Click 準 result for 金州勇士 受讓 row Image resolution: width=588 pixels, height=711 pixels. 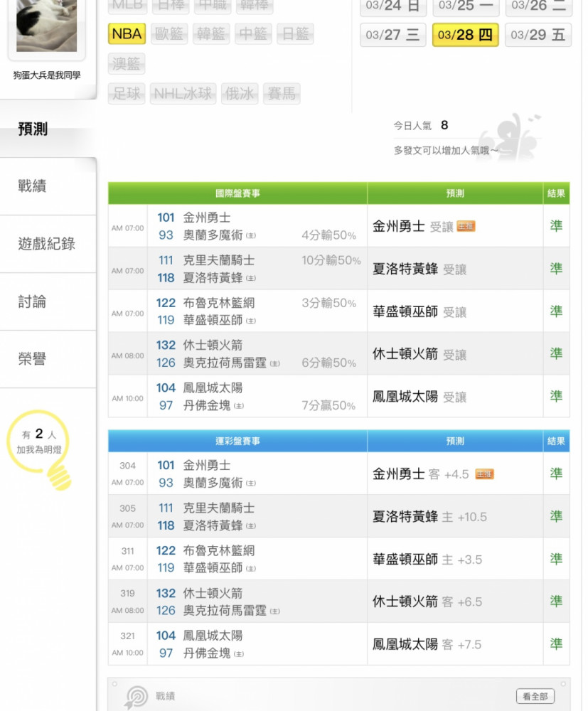[x=556, y=226]
